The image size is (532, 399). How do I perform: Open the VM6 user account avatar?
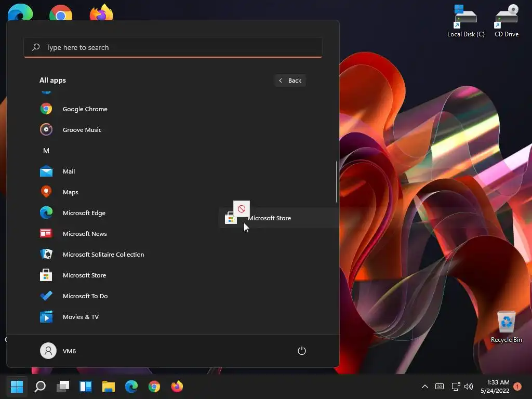coord(48,351)
